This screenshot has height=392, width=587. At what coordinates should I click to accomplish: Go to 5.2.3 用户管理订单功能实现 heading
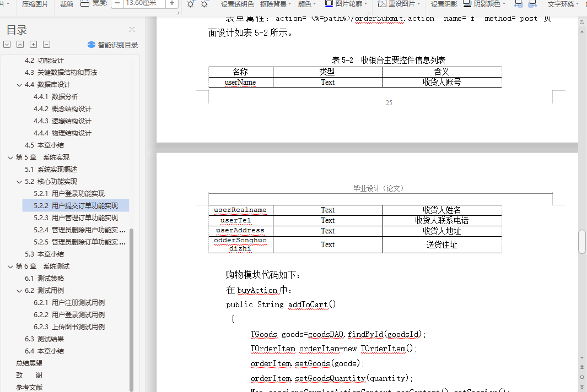pos(76,218)
